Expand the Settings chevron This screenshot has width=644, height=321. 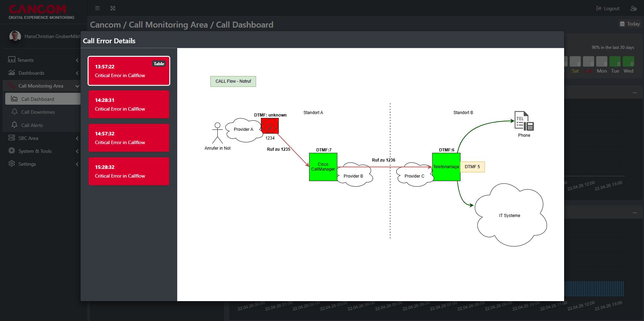pyautogui.click(x=77, y=164)
